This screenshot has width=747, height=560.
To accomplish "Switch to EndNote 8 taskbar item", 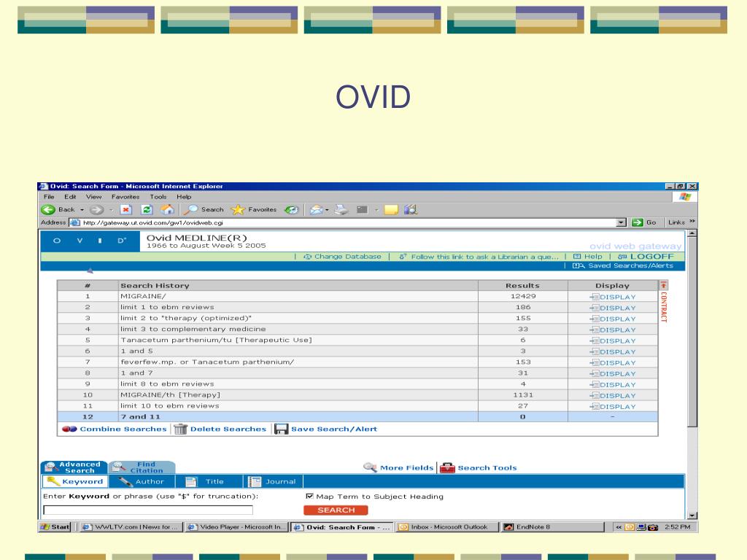I will coord(551,526).
